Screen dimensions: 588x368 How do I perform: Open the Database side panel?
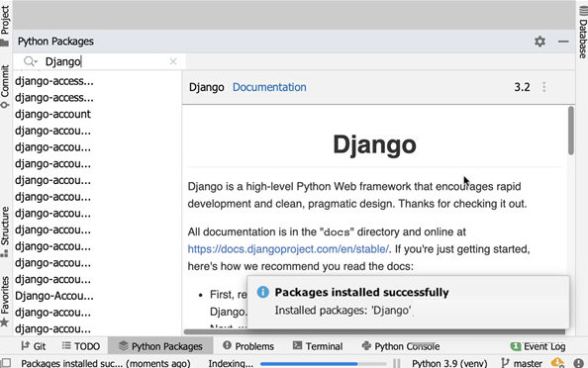point(582,33)
